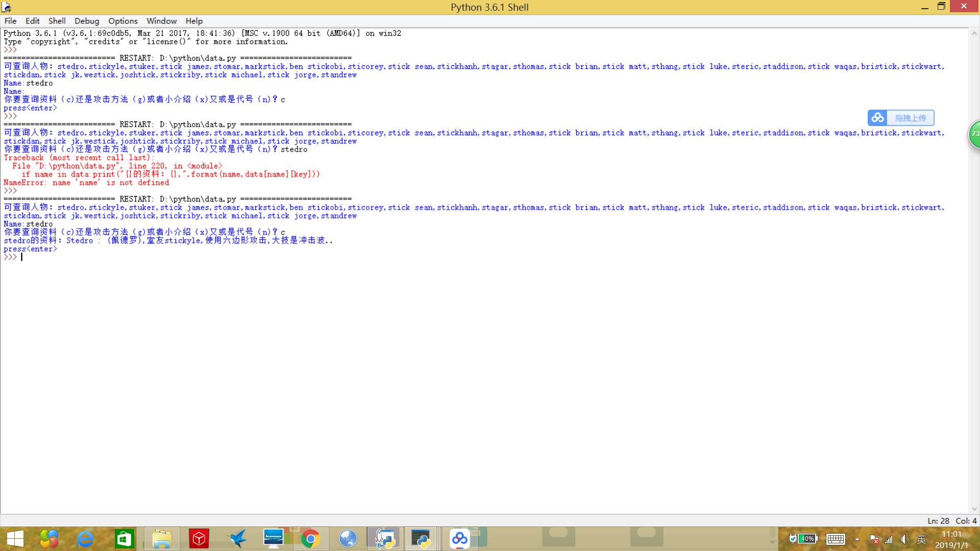Open the Help menu

[x=193, y=21]
